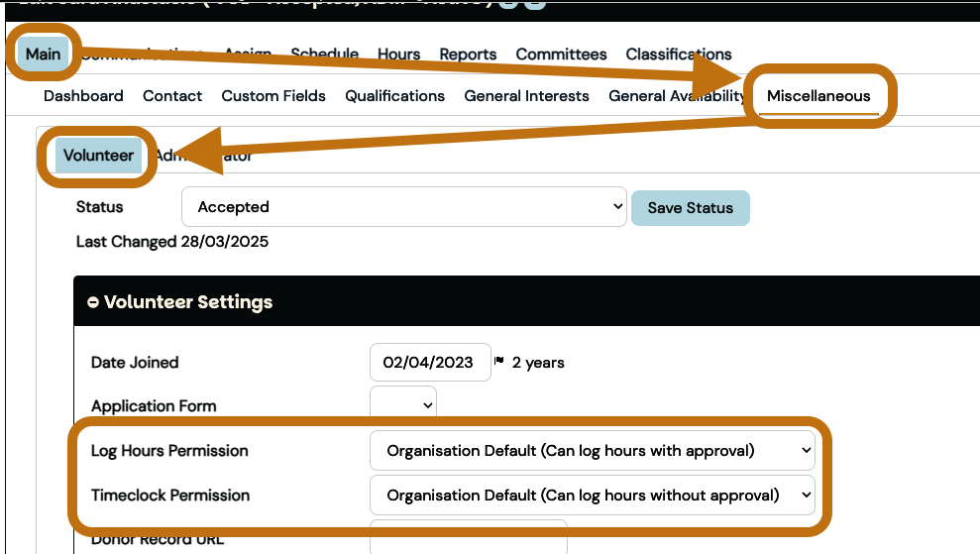Switch to the Dashboard sub-tab

point(83,96)
